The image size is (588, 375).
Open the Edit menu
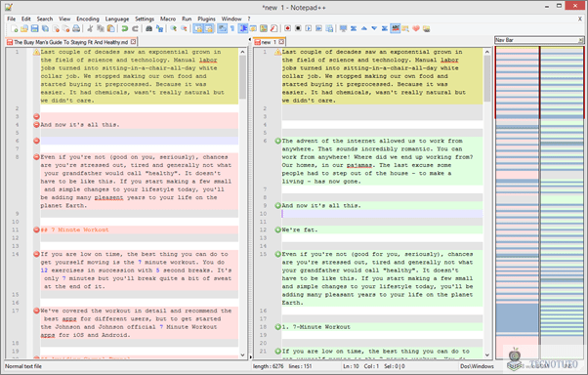point(25,19)
